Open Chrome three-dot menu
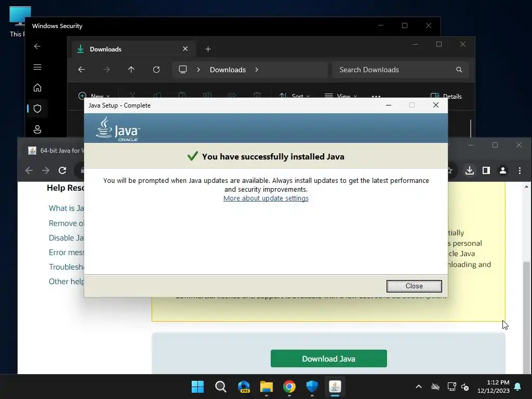The height and width of the screenshot is (399, 532). point(520,170)
